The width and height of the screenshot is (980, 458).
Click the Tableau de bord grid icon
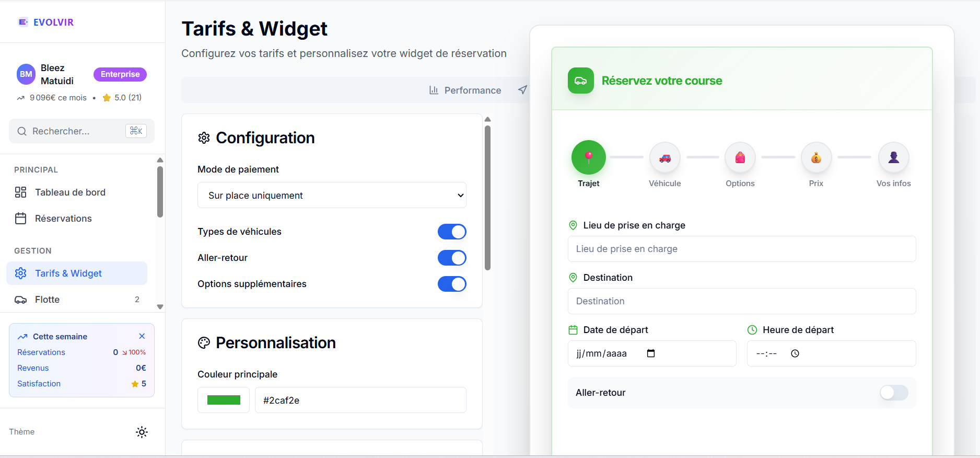click(20, 192)
